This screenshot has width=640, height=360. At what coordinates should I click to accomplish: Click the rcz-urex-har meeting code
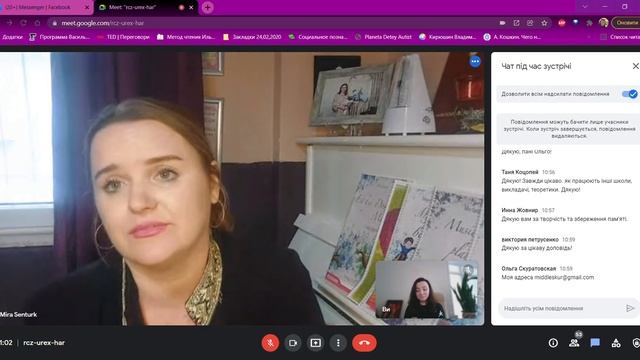point(44,343)
